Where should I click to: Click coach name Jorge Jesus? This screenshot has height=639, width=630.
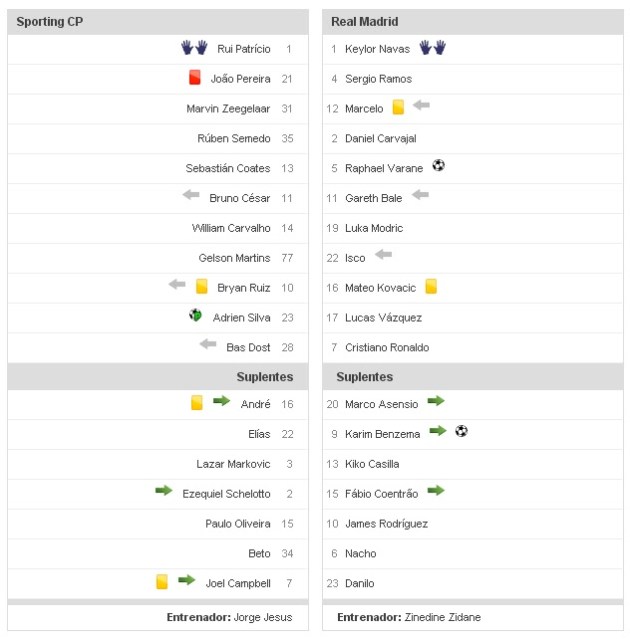(263, 617)
